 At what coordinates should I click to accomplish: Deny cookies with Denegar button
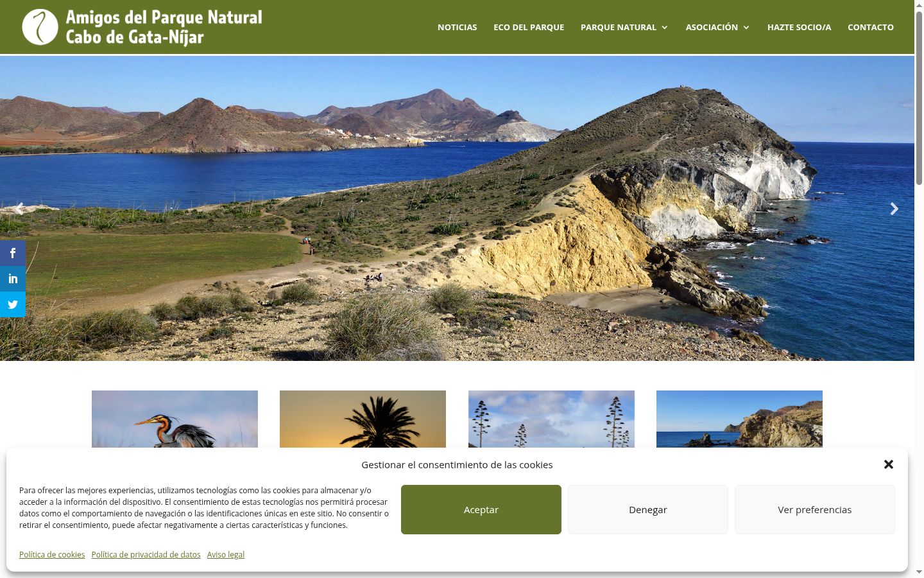648,509
